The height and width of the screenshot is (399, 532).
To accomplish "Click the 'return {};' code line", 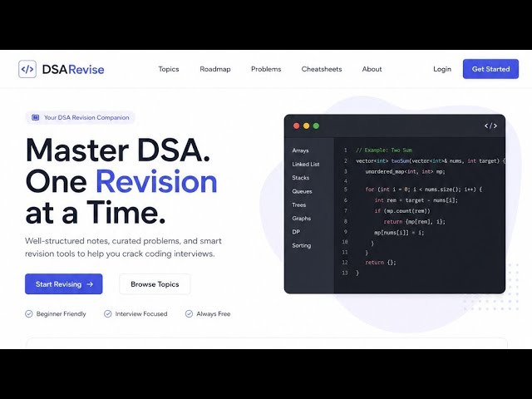I will (x=381, y=263).
